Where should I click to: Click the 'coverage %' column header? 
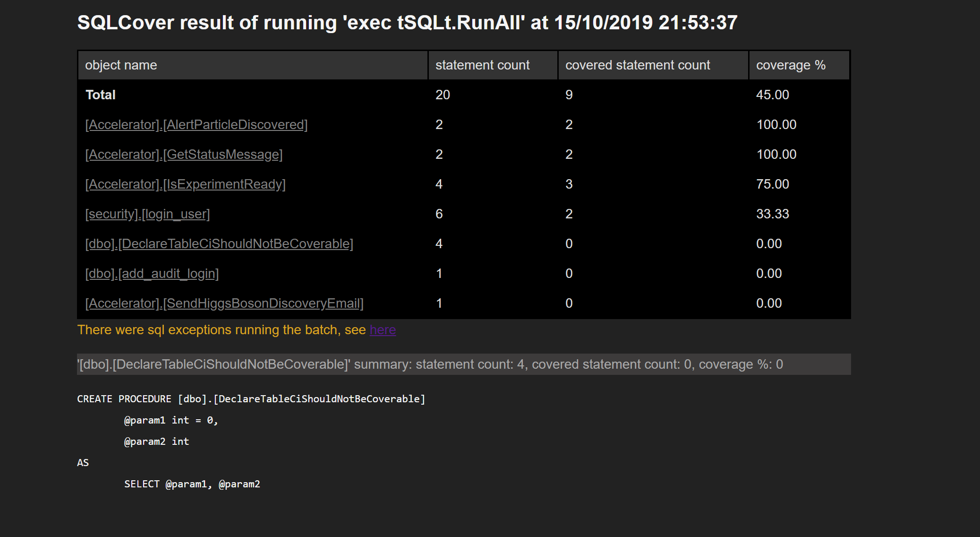(x=799, y=65)
